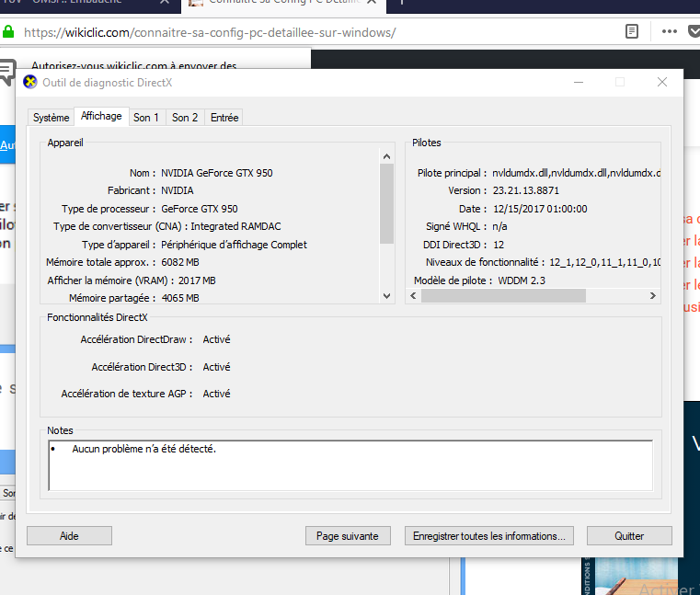Viewport: 700px width, 595px height.
Task: Close the DirectX diagnostic window
Action: 662,82
